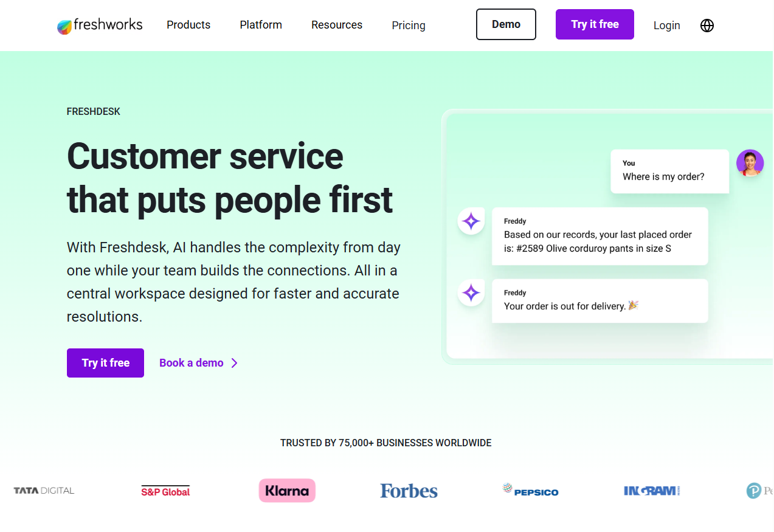Click the Ingram Micro logo
The image size is (774, 532).
[652, 491]
